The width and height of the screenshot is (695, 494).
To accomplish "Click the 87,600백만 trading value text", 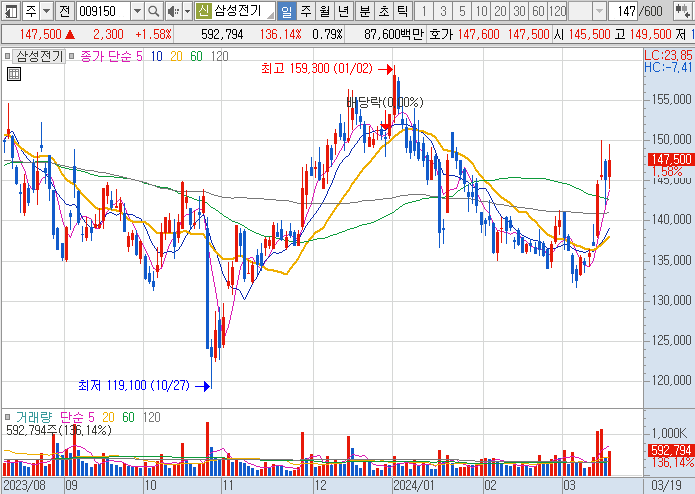I will pyautogui.click(x=394, y=34).
